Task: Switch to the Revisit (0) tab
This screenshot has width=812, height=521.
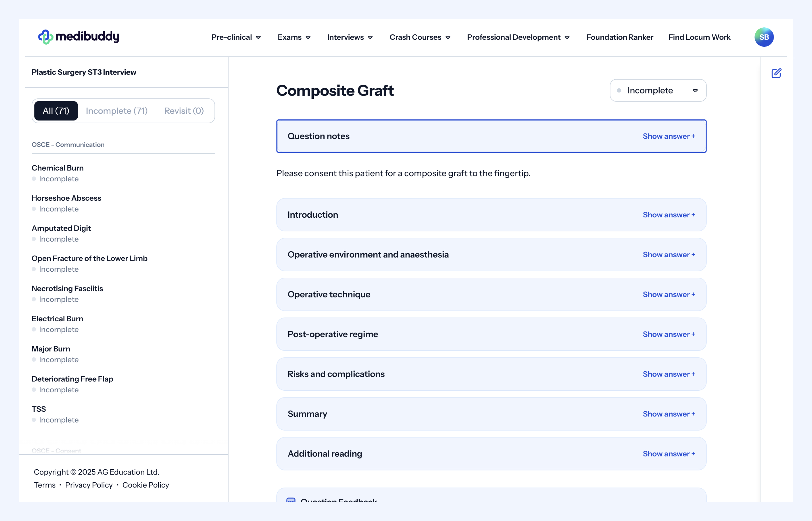Action: click(184, 111)
